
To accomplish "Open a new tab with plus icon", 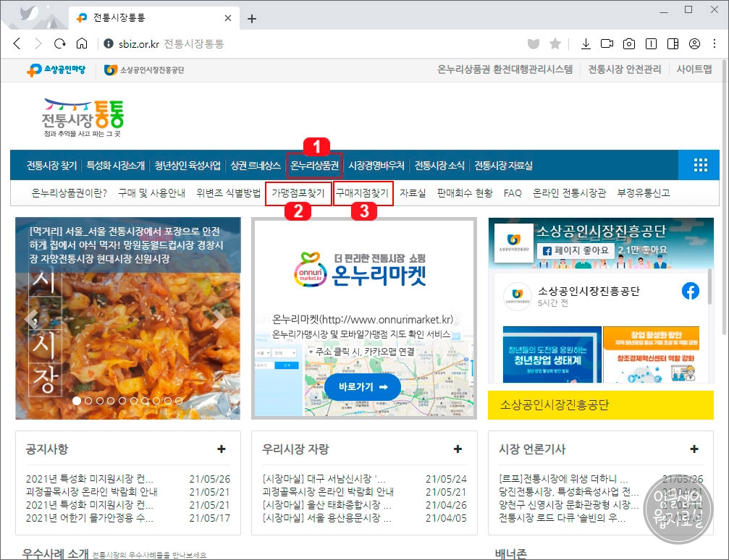I will pos(252,19).
